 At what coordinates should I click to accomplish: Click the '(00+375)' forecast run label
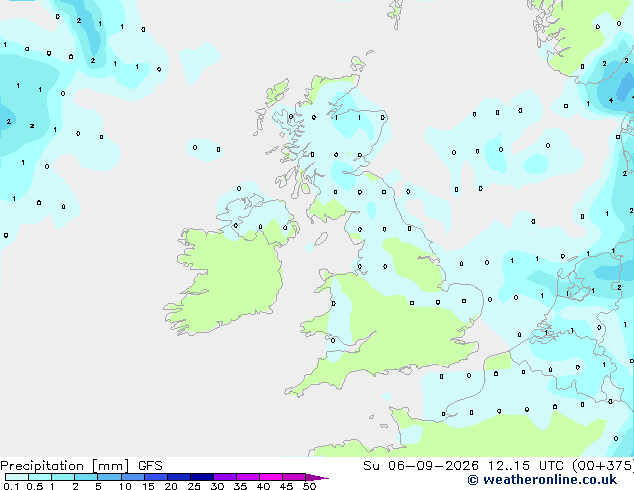click(x=603, y=465)
